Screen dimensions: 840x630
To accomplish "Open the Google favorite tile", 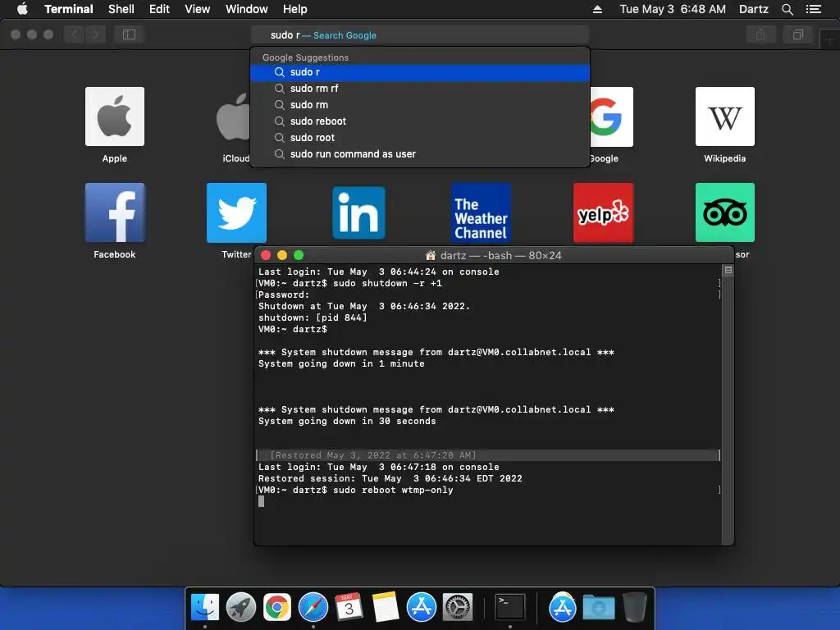I will pos(611,116).
